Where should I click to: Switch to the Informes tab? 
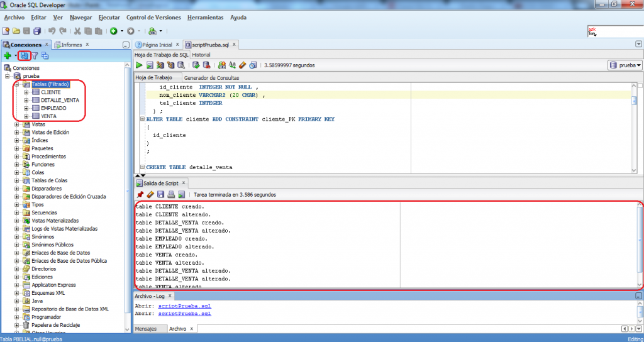coord(72,45)
